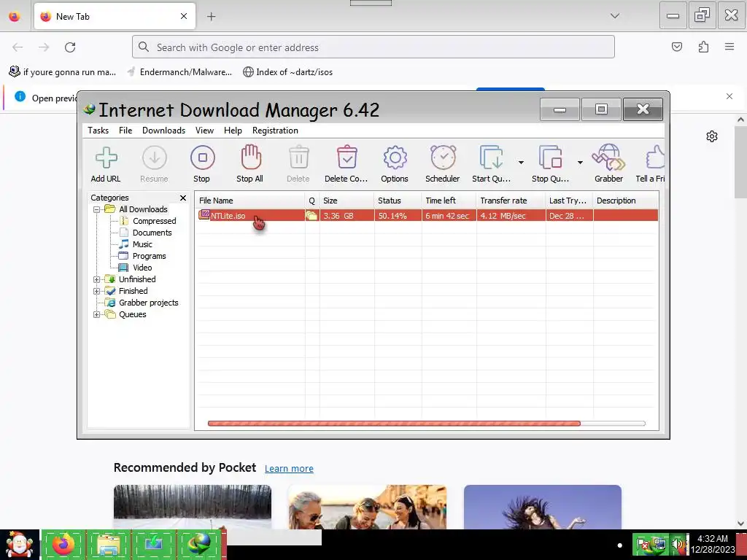Image resolution: width=747 pixels, height=560 pixels.
Task: Select the Programs category
Action: point(149,256)
